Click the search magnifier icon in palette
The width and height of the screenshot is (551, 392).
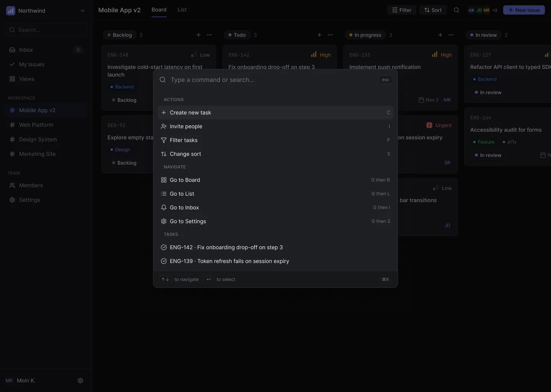pos(163,80)
